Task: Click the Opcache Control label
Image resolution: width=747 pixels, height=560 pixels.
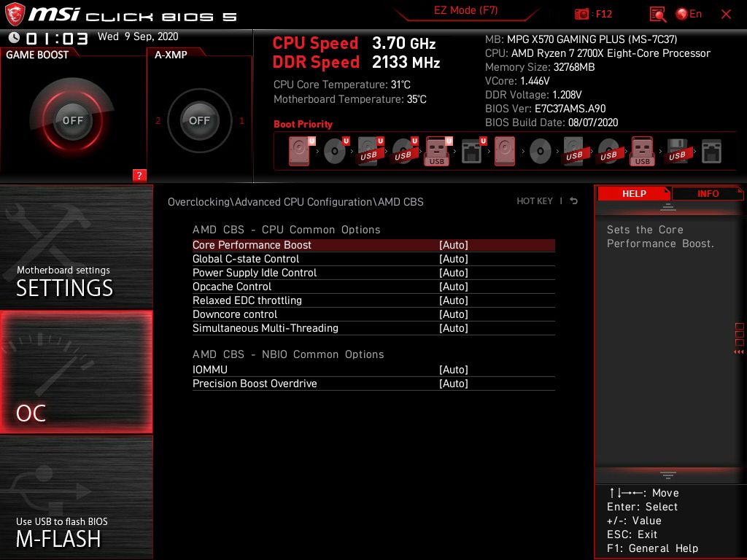Action: [231, 286]
